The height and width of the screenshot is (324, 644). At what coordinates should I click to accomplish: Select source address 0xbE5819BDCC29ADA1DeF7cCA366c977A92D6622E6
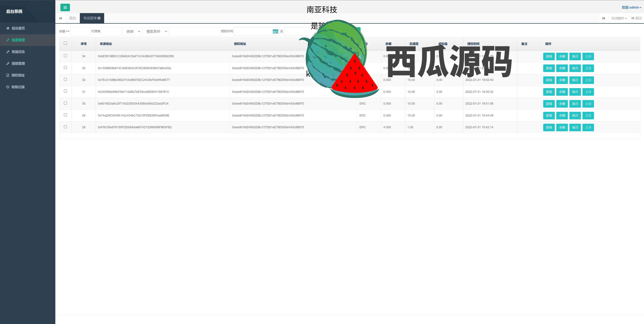click(136, 56)
